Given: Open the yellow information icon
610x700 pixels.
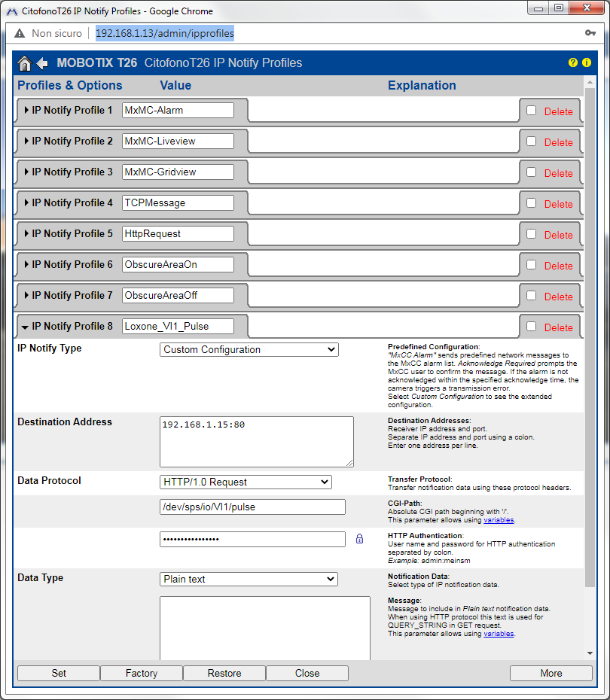Looking at the screenshot, I should click(587, 63).
